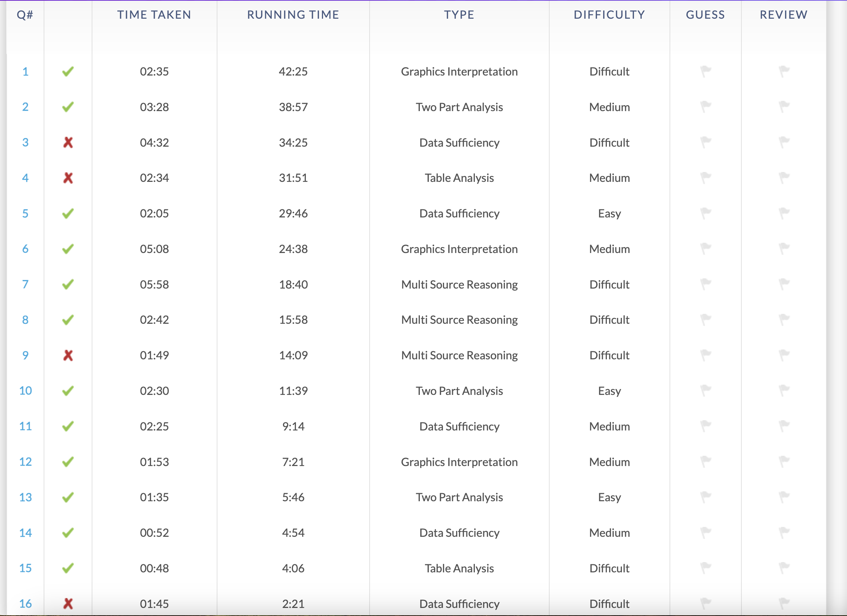Click the review flag beside question 13
This screenshot has height=616, width=847.
[783, 497]
